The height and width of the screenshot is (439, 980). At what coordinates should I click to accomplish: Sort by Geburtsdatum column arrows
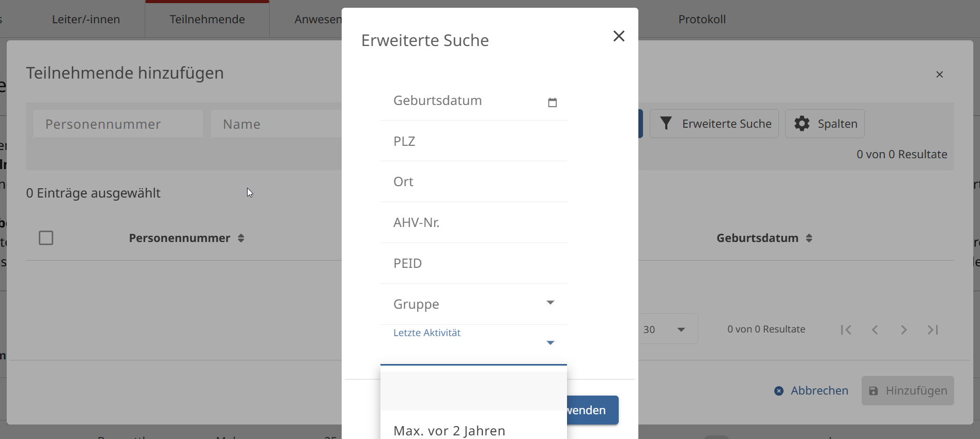click(809, 238)
